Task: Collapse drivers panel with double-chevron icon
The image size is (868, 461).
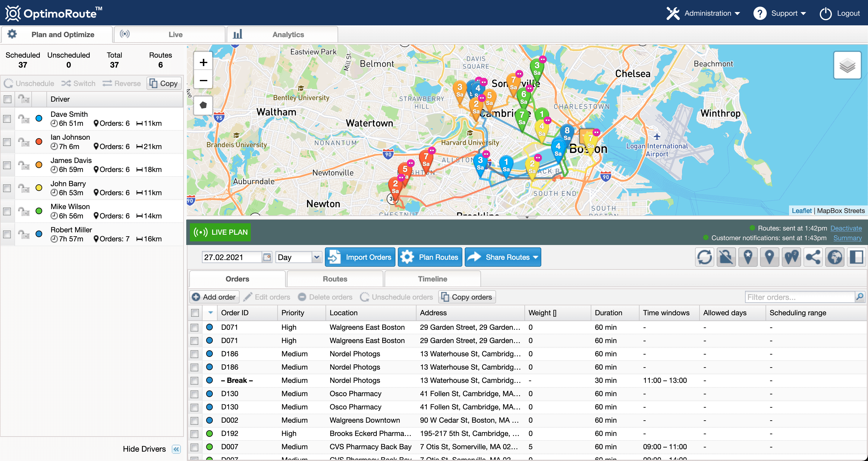Action: click(x=176, y=449)
